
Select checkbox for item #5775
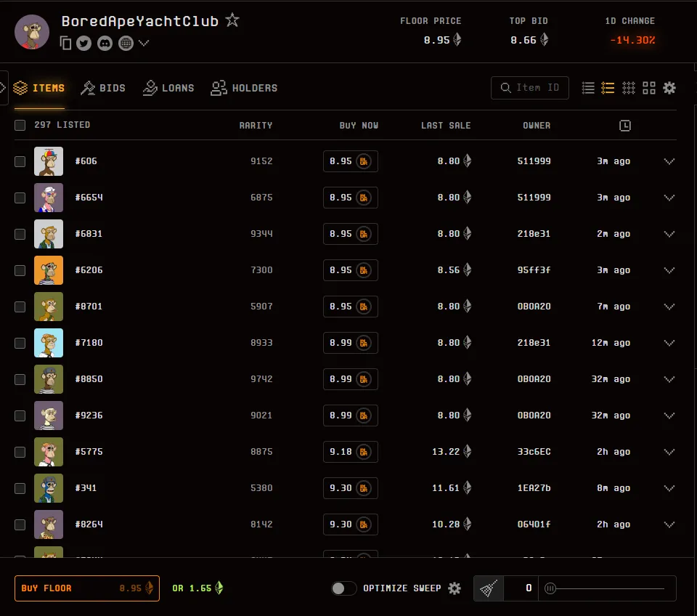tap(20, 453)
